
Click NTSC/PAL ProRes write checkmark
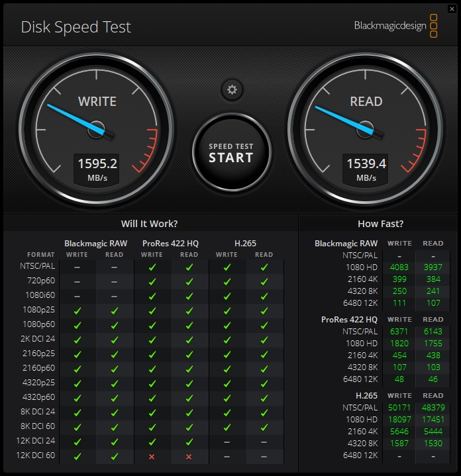[152, 267]
